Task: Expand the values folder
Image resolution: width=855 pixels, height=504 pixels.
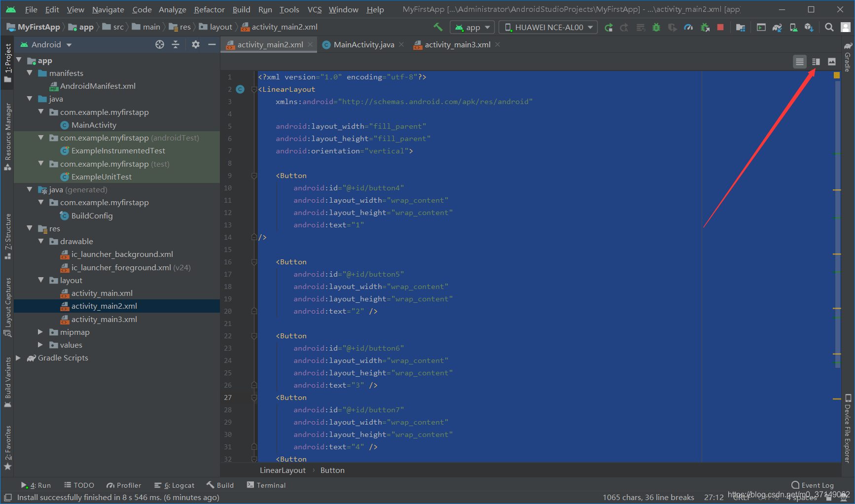Action: point(41,345)
